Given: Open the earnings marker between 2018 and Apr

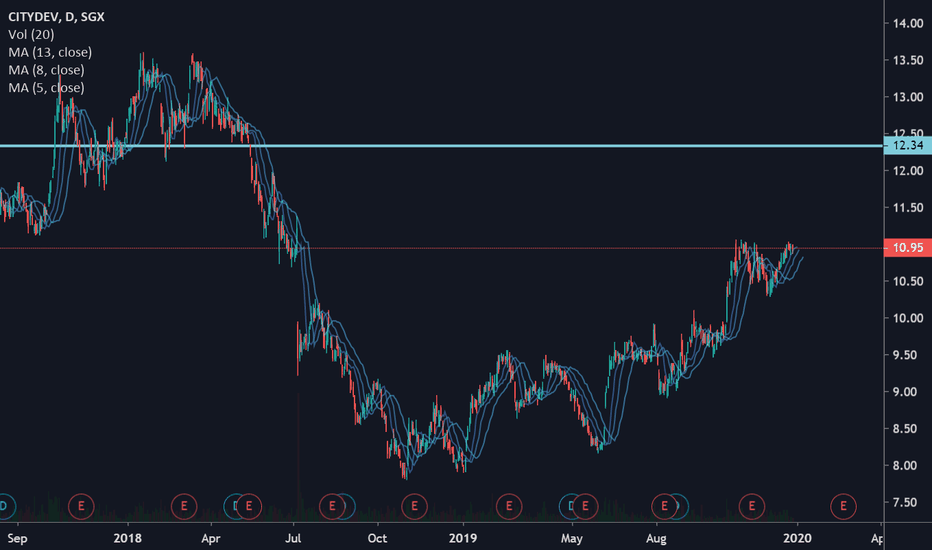Looking at the screenshot, I should click(x=184, y=507).
